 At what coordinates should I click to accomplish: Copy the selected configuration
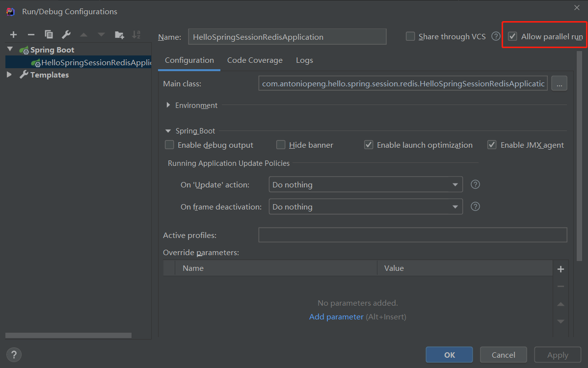(49, 34)
